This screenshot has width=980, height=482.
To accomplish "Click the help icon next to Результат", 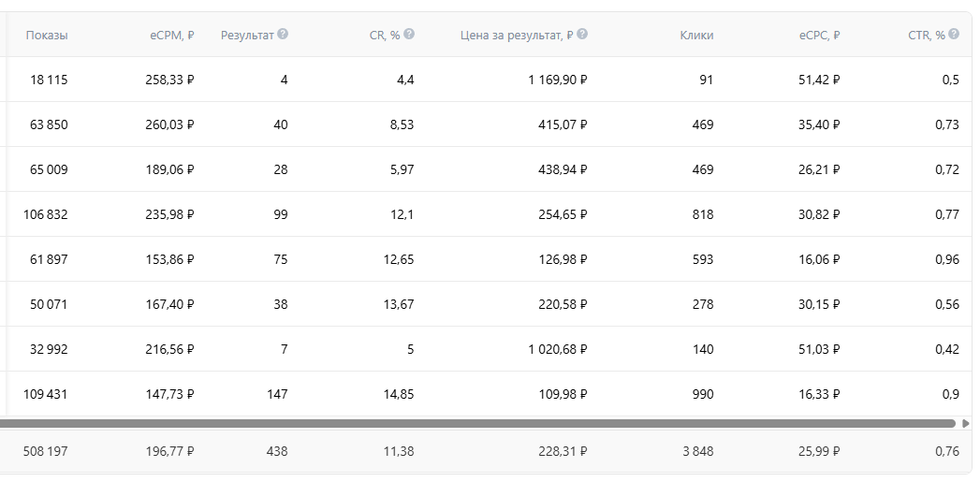I will pyautogui.click(x=283, y=35).
